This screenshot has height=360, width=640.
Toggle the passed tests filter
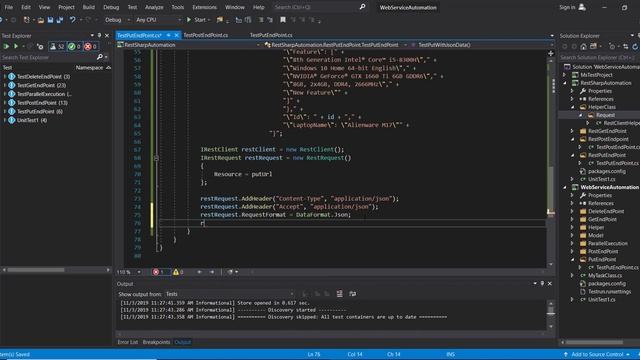coord(74,47)
